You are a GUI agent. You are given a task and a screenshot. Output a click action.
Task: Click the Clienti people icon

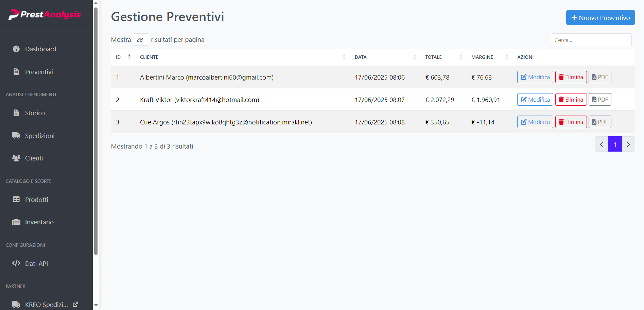click(16, 158)
